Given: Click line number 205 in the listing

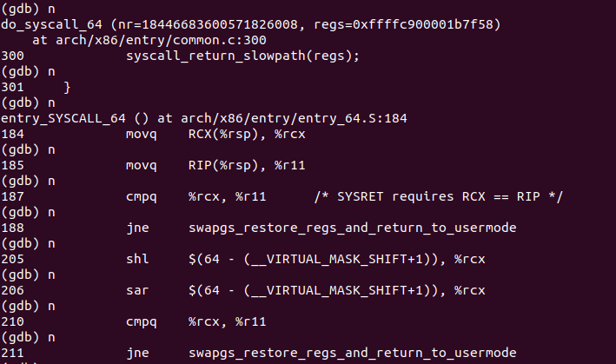Looking at the screenshot, I should coord(14,259).
